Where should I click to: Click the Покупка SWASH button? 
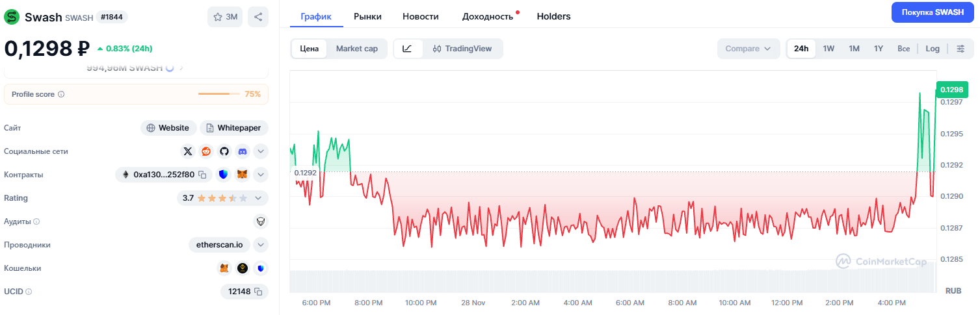coord(933,12)
